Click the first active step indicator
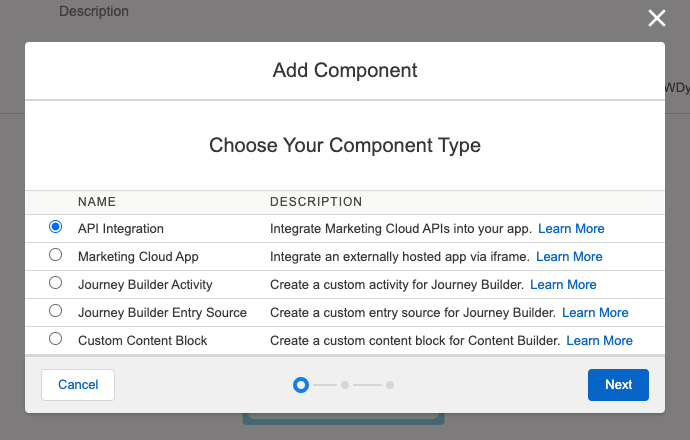This screenshot has width=690, height=440. [301, 385]
